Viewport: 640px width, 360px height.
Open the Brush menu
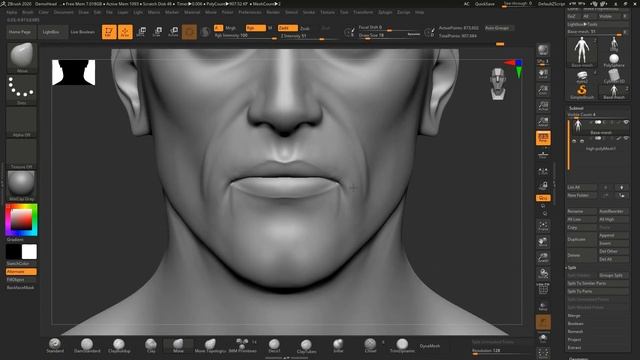28,12
